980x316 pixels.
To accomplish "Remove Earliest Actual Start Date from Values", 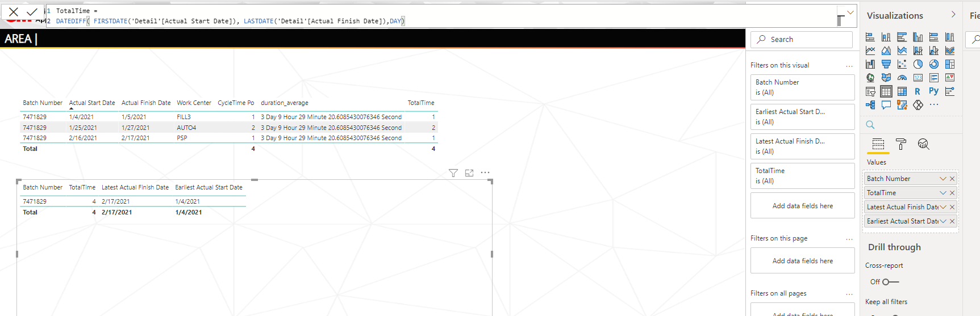I will (x=952, y=221).
